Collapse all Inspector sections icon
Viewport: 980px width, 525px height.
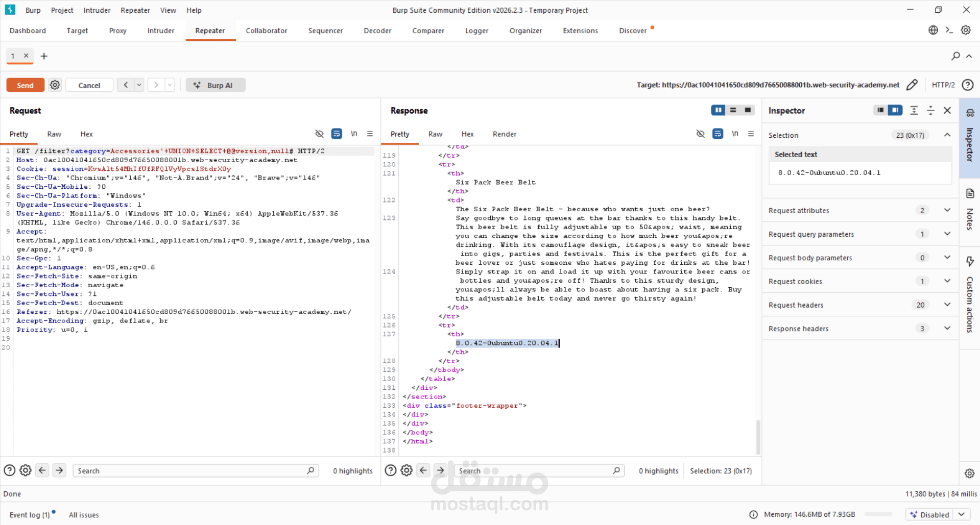point(930,110)
